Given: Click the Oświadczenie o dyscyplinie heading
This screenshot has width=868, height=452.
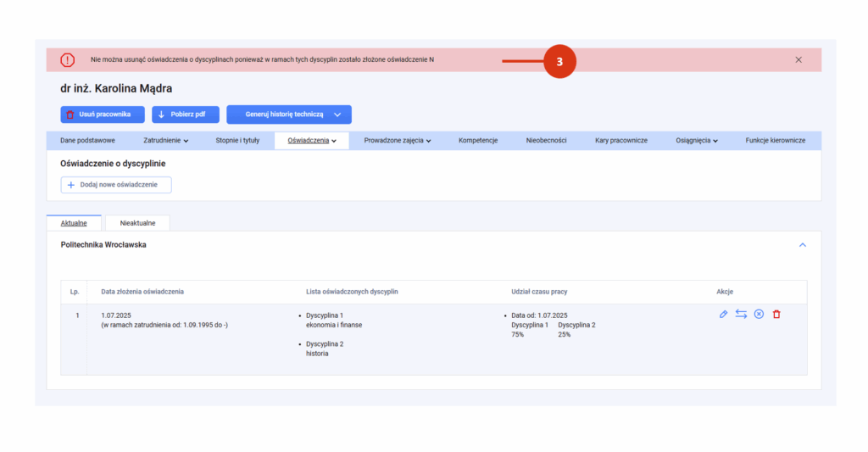Looking at the screenshot, I should 113,164.
